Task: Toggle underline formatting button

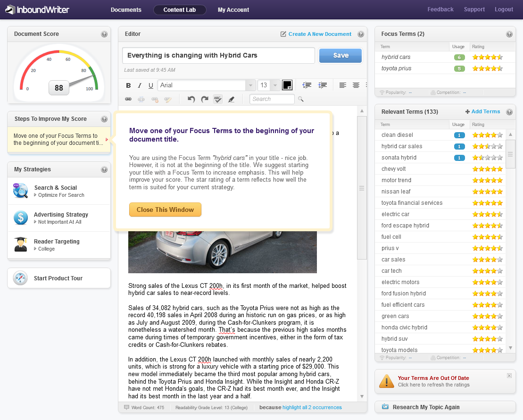Action: tap(151, 85)
